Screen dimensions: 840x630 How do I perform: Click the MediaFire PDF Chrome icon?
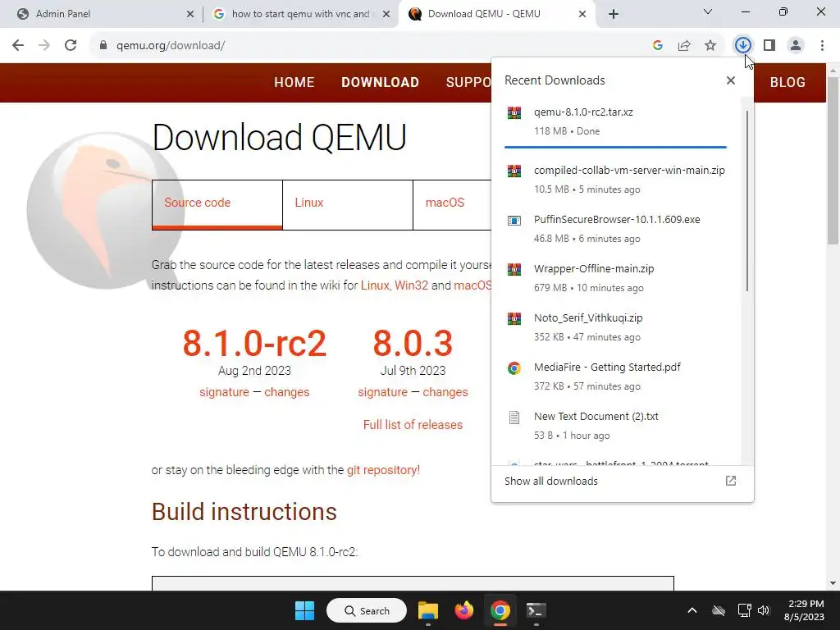click(514, 368)
